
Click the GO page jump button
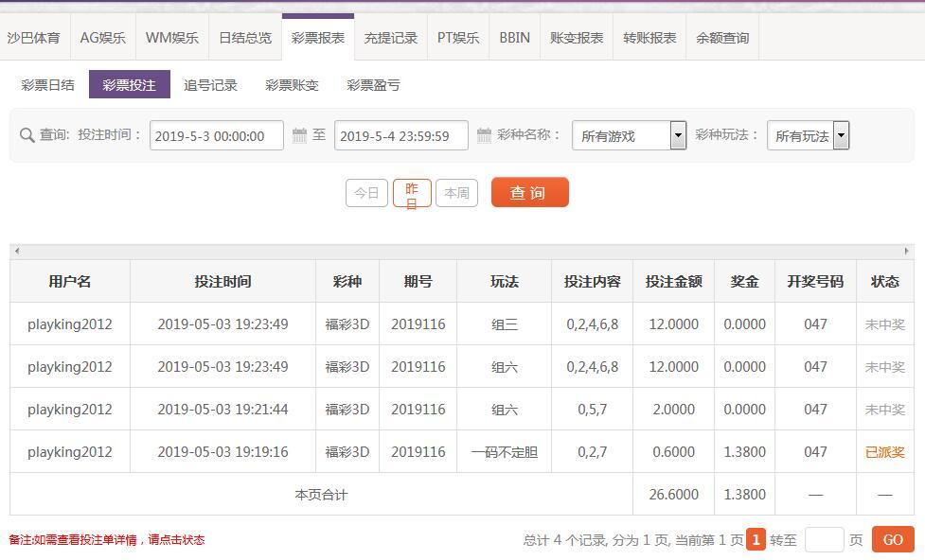(x=893, y=539)
